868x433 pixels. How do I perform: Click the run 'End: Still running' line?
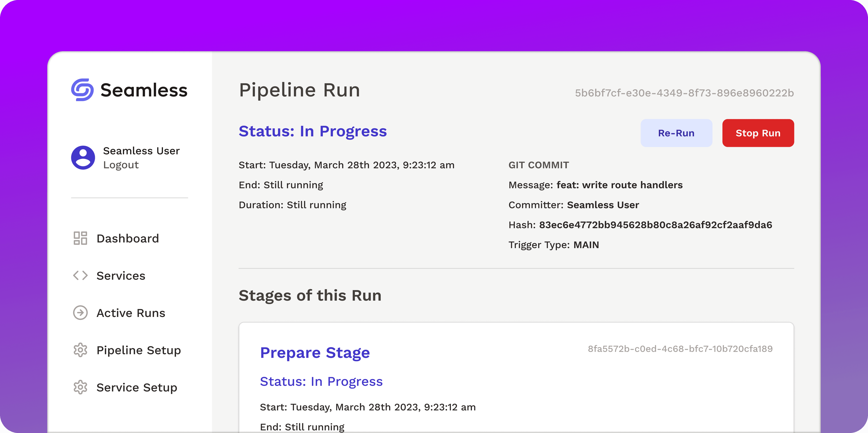[281, 185]
